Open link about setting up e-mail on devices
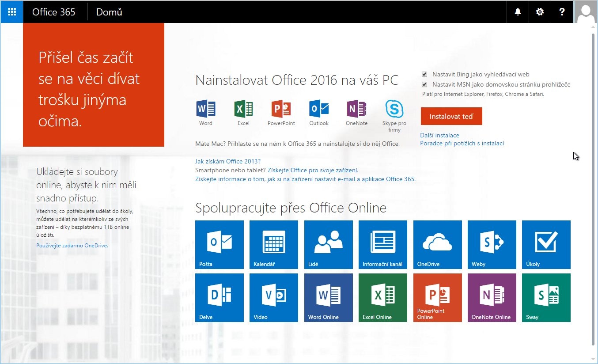The height and width of the screenshot is (364, 598). [x=305, y=179]
